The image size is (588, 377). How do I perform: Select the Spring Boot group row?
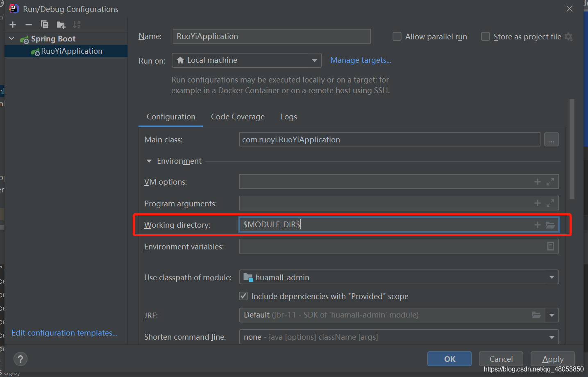(66, 39)
